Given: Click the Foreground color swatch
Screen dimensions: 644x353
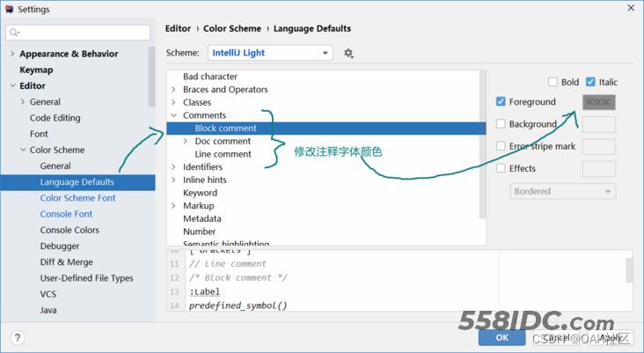Looking at the screenshot, I should pos(598,102).
